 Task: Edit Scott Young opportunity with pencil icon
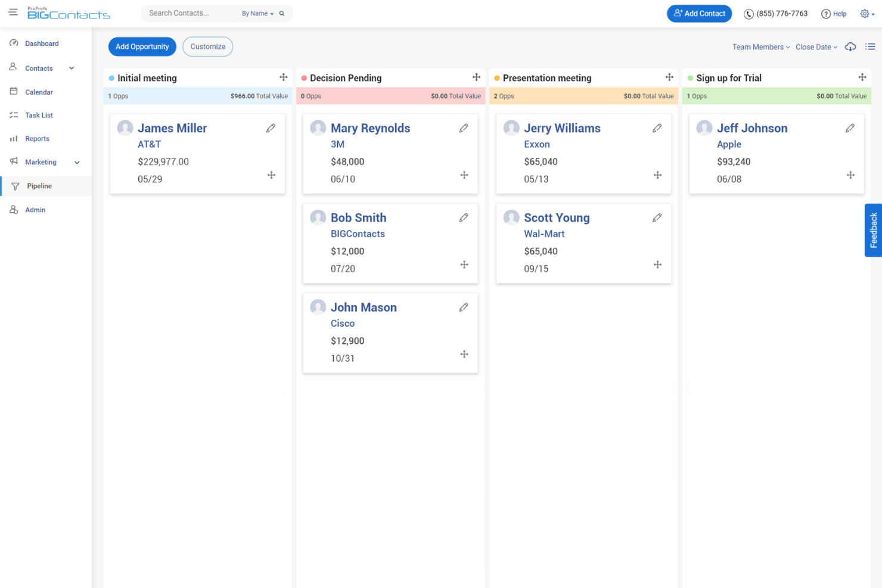(657, 218)
